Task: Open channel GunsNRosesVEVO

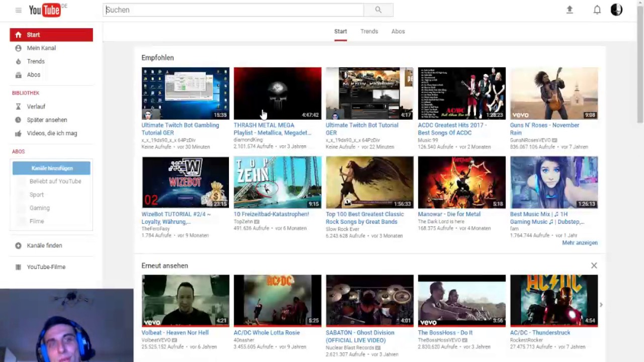Action: (530, 140)
